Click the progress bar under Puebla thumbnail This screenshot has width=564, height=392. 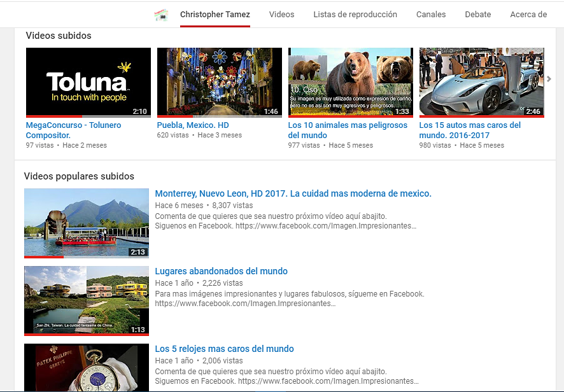point(220,116)
